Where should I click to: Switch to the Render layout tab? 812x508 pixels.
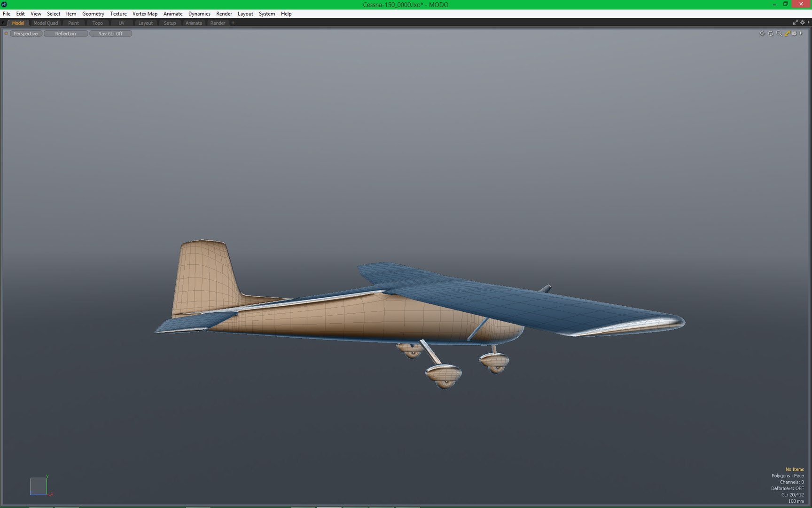point(218,23)
